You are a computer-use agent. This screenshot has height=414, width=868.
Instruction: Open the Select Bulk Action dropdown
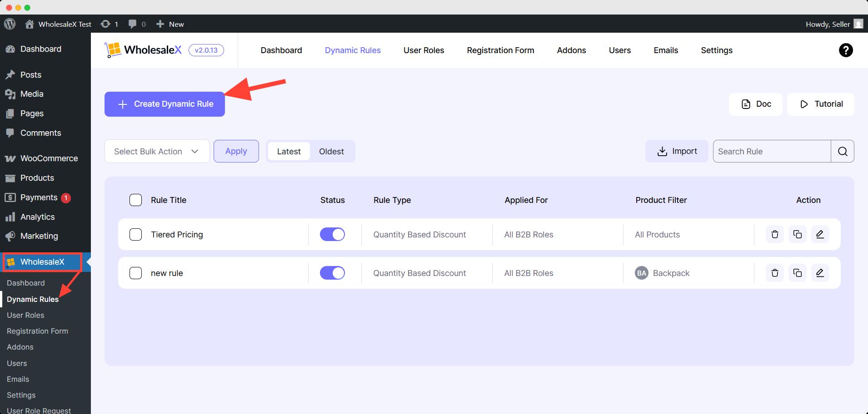[x=157, y=151]
